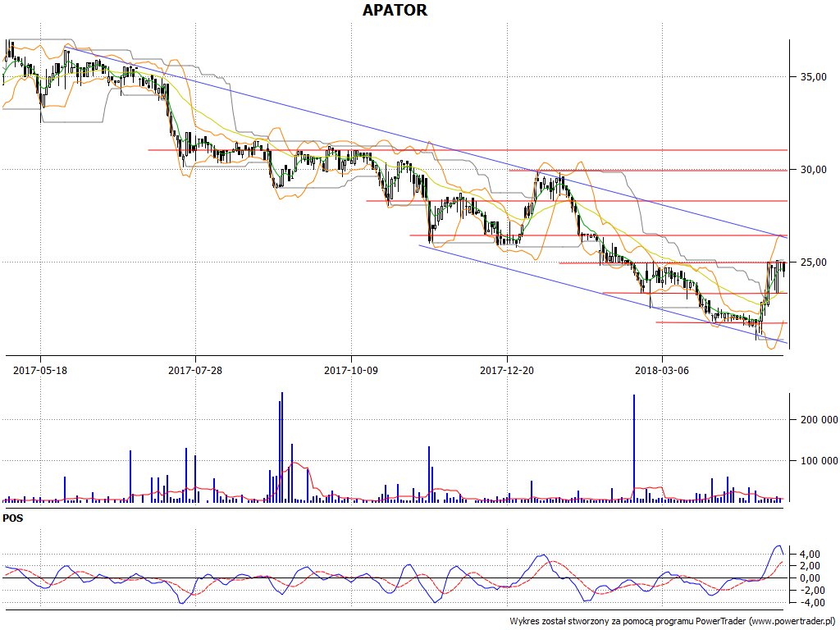Click the POS indicator panel title
Image resolution: width=840 pixels, height=630 pixels.
[13, 518]
